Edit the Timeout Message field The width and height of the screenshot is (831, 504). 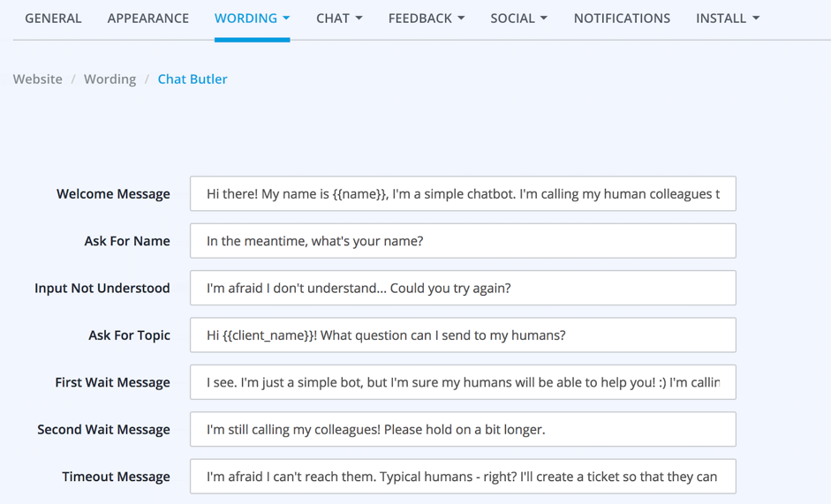point(464,477)
